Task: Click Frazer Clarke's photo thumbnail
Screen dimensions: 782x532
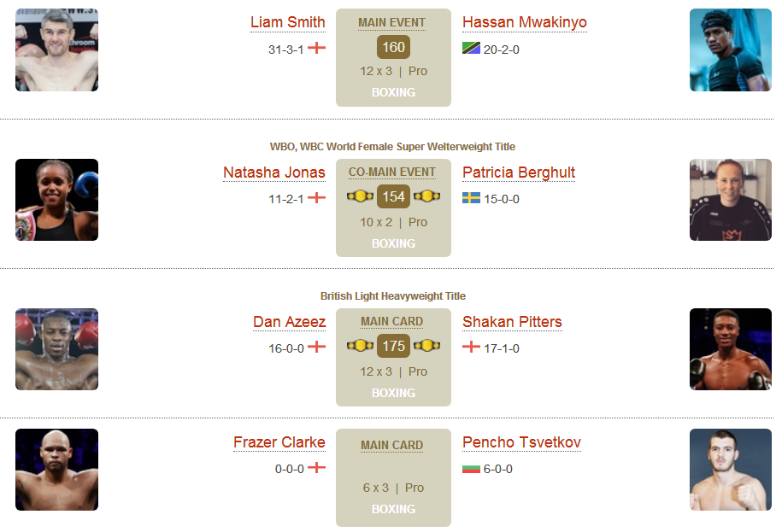Action: click(57, 470)
